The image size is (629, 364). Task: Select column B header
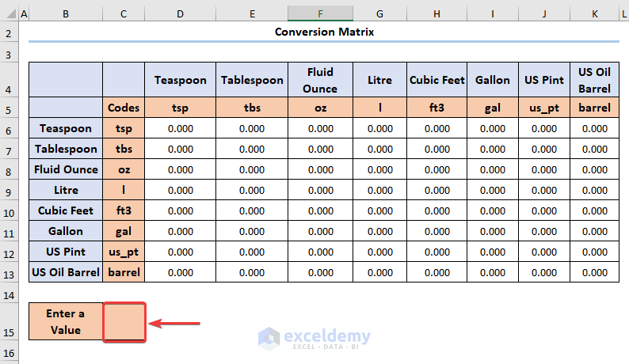pos(66,14)
